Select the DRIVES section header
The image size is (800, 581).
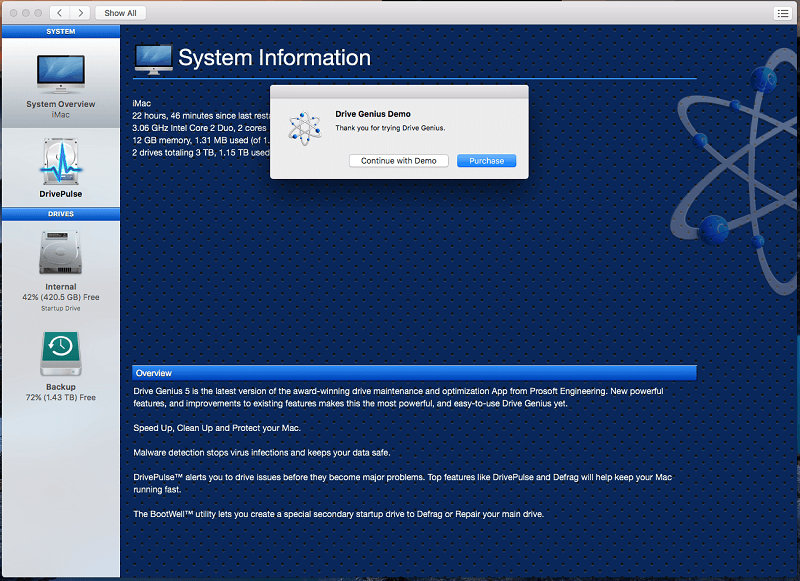point(61,214)
